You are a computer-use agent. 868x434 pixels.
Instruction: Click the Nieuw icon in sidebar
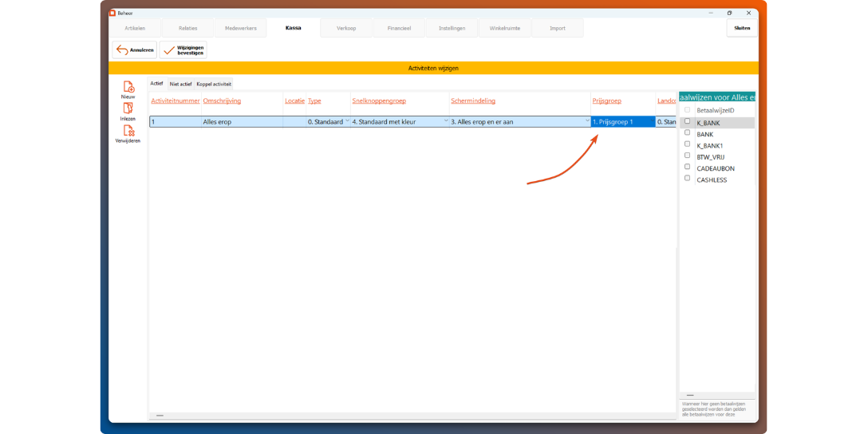point(128,87)
